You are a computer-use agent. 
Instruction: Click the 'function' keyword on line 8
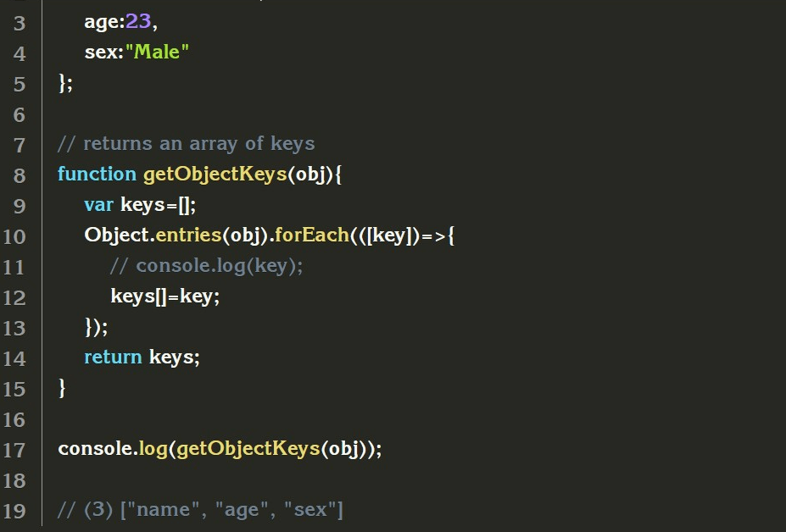(x=97, y=174)
